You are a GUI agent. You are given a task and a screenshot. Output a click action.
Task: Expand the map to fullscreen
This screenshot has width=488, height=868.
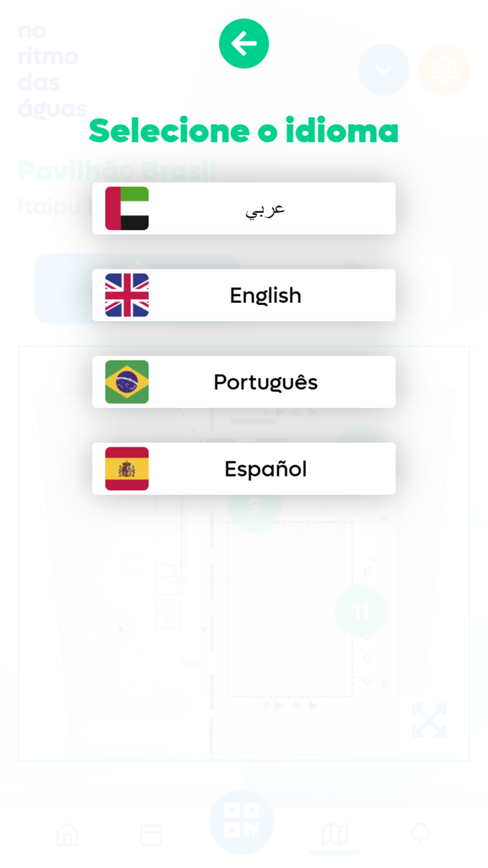pyautogui.click(x=429, y=720)
